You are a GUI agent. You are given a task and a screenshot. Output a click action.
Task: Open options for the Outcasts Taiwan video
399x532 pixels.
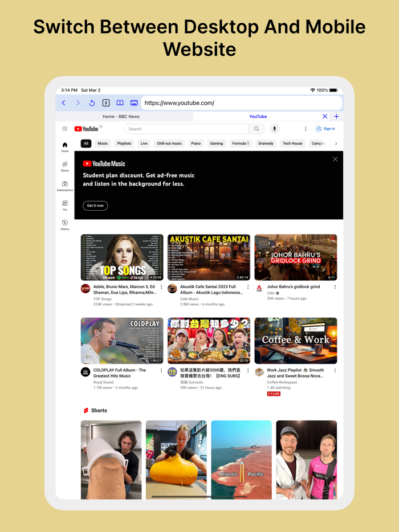(248, 370)
